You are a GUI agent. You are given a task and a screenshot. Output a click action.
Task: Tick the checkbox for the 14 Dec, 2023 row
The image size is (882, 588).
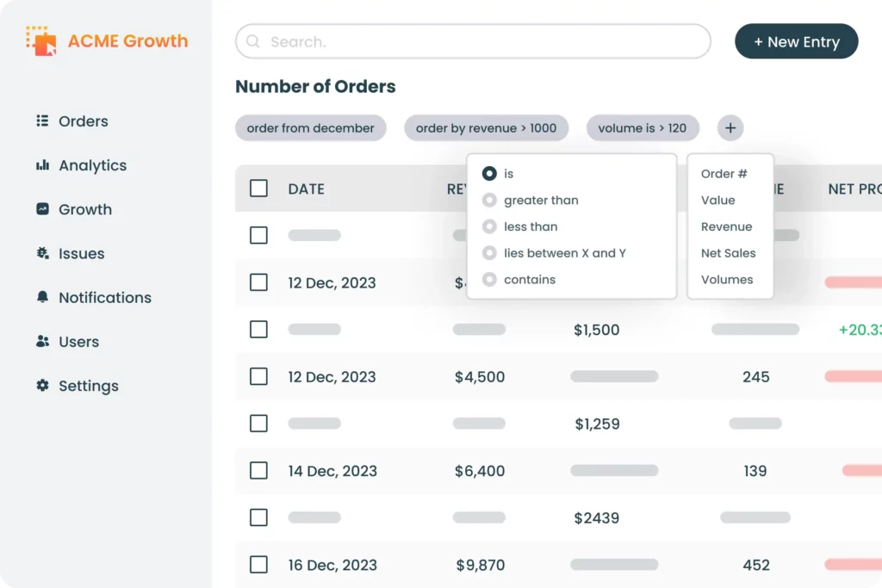point(258,471)
